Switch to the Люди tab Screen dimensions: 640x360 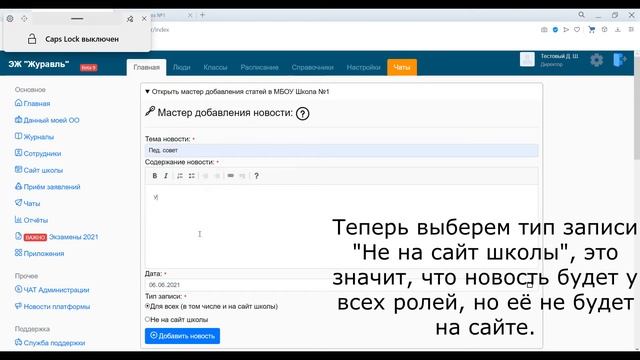(182, 67)
